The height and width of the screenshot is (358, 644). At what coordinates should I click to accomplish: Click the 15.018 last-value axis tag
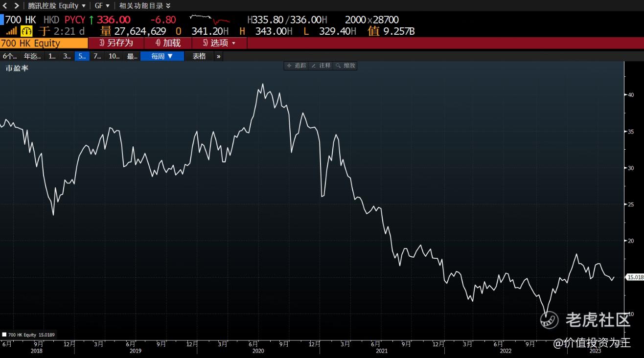(x=635, y=277)
